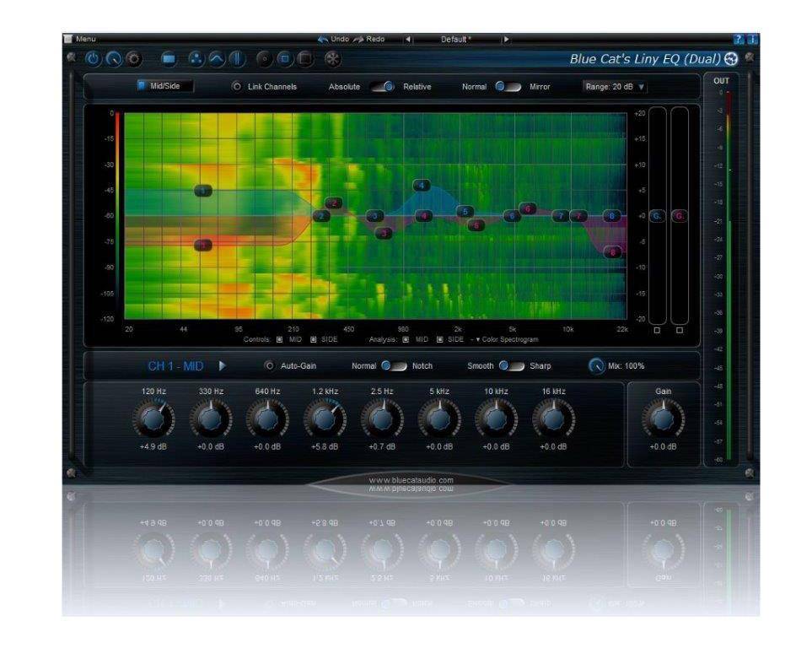Image resolution: width=812 pixels, height=648 pixels.
Task: Click the Redo arrow
Action: (x=358, y=39)
